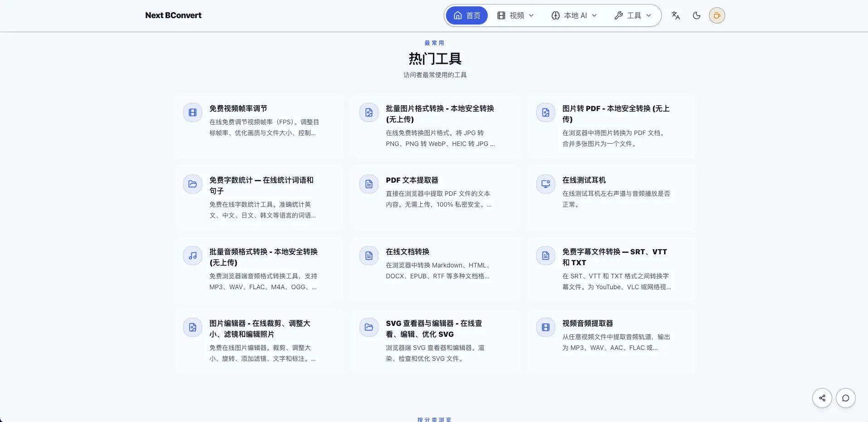Click description text starting 直接在浏览器中提取 PDF
Screen dimensions: 868x422
coord(438,199)
